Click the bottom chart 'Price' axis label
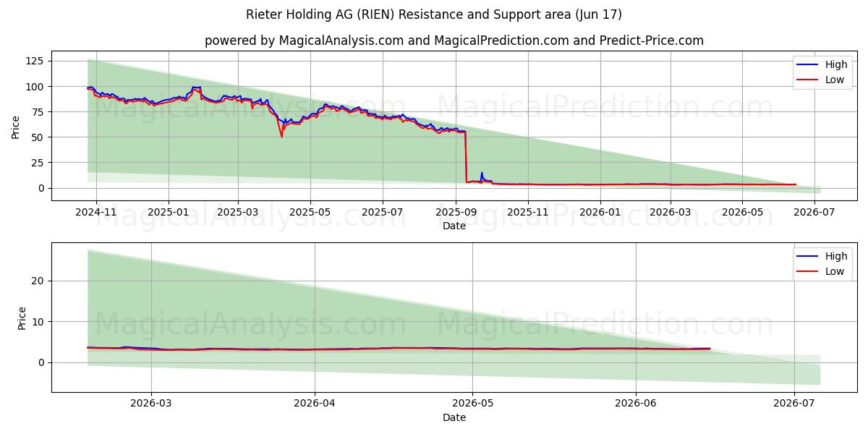The height and width of the screenshot is (434, 868). 22,318
